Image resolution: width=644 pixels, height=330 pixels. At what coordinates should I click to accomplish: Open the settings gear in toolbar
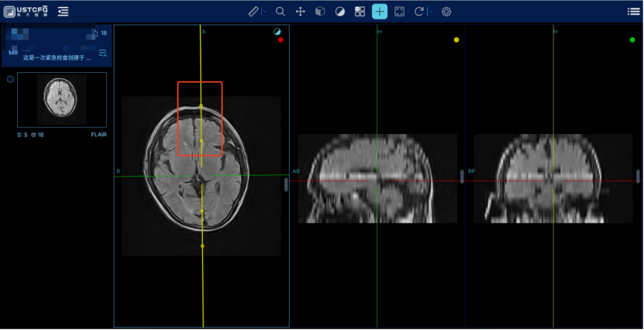(446, 12)
